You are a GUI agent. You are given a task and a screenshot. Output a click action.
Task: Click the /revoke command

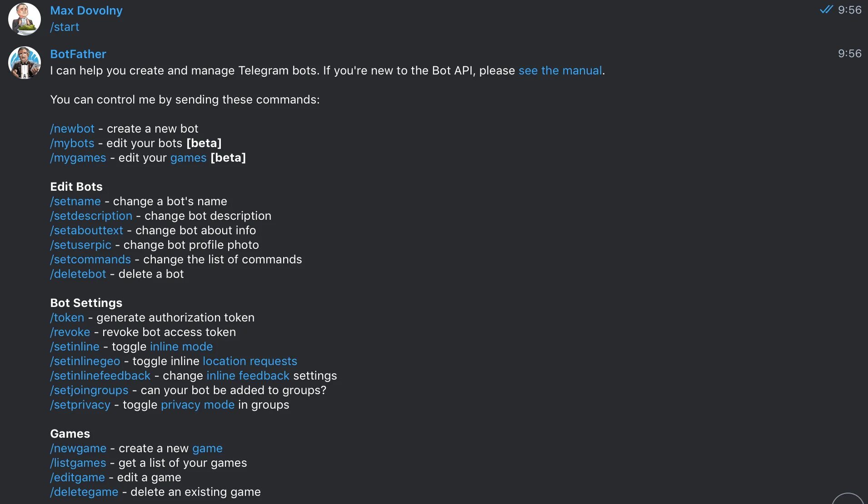[x=70, y=332]
